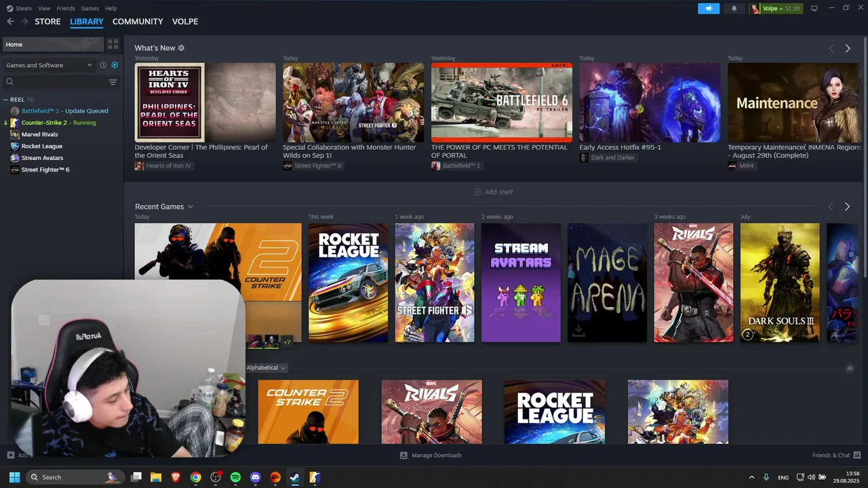
Task: Select Mage Arena cover in Recent Games
Action: (x=608, y=283)
